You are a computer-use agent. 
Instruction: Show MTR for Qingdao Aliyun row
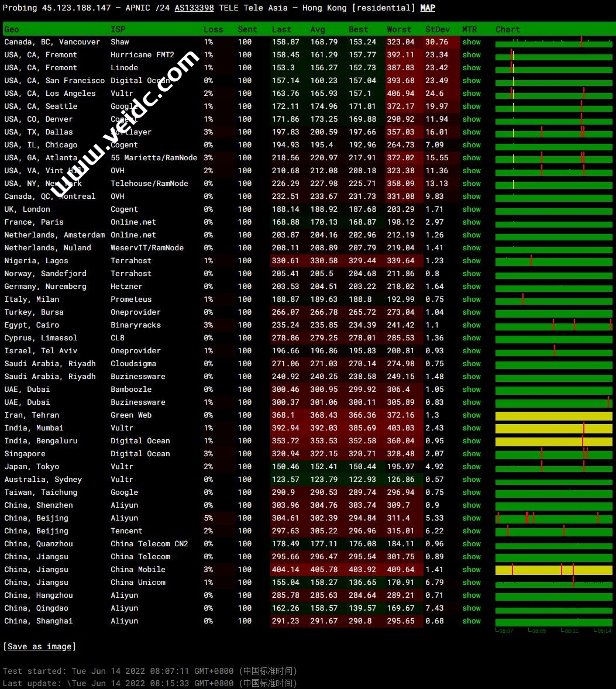[x=472, y=608]
